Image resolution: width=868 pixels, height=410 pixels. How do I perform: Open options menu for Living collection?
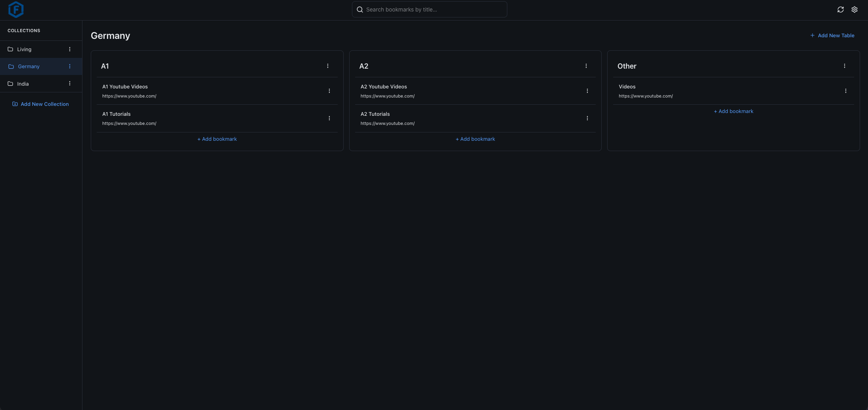click(70, 49)
